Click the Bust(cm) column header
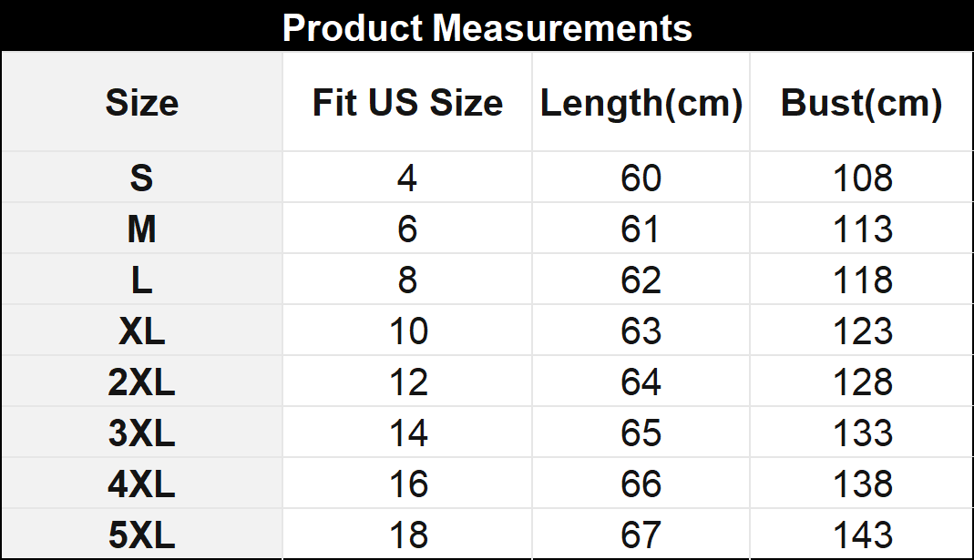The width and height of the screenshot is (974, 560). click(862, 103)
